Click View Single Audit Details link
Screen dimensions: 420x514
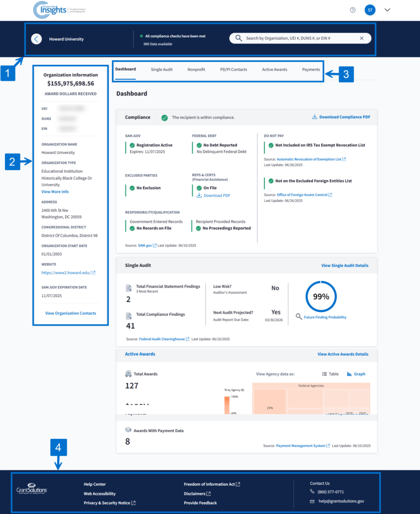coord(344,266)
